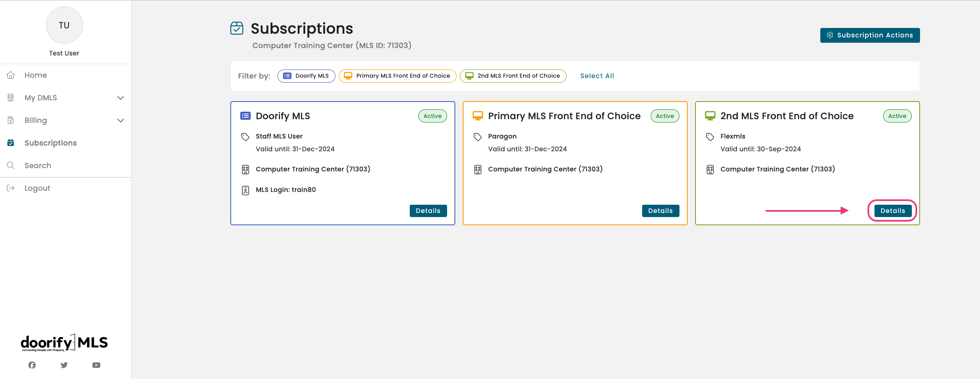The width and height of the screenshot is (980, 379).
Task: Click the Logout arrow icon
Action: (11, 188)
